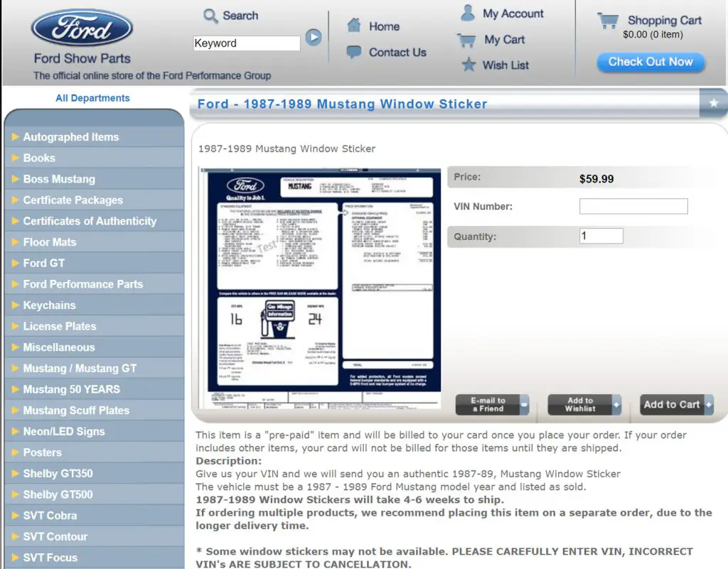Open Certificates of Authenticity department
The height and width of the screenshot is (569, 728).
(x=90, y=221)
